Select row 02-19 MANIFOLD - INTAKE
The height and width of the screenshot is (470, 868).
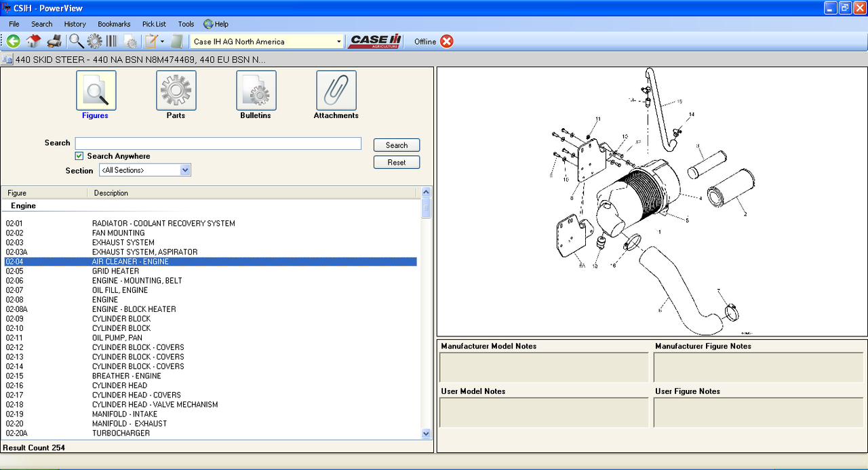[210, 414]
